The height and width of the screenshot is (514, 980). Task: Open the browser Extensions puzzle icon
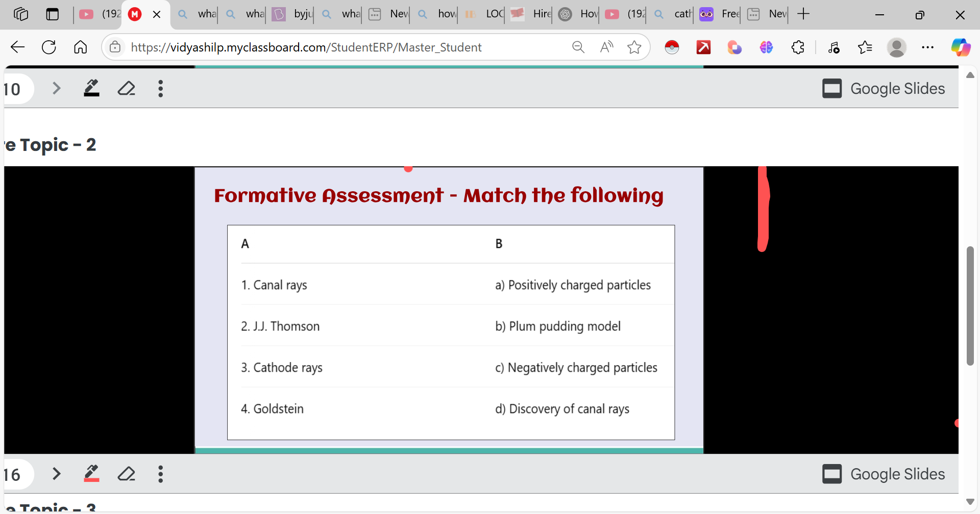(x=798, y=47)
